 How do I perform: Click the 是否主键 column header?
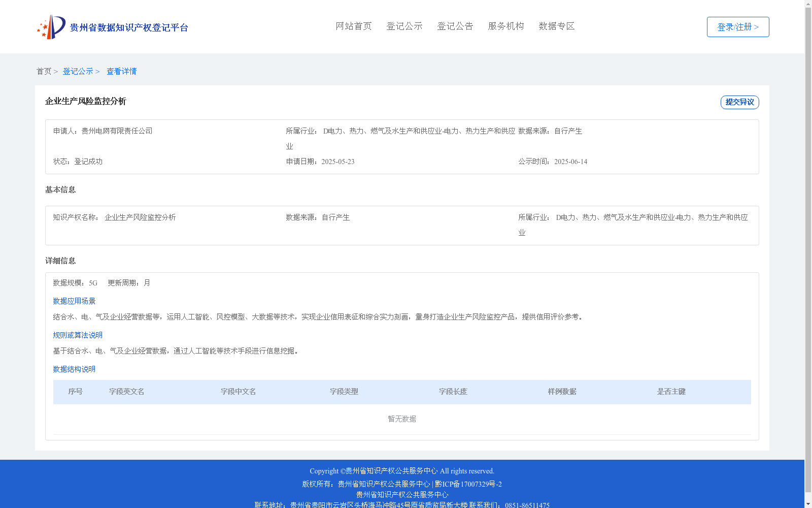pyautogui.click(x=671, y=392)
